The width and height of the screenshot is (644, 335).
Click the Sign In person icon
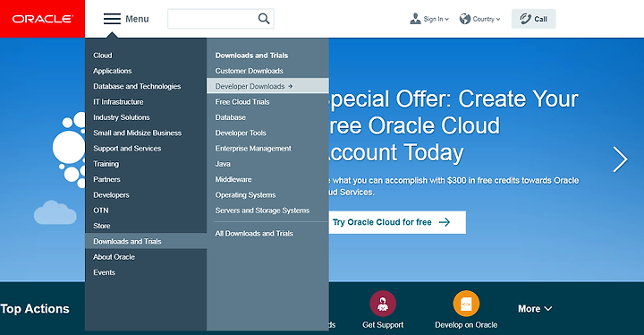tap(415, 19)
